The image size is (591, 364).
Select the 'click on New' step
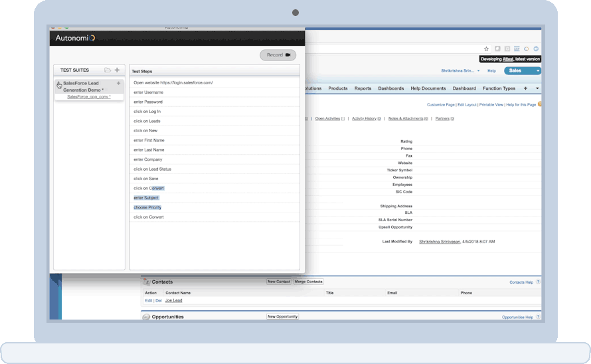[214, 130]
